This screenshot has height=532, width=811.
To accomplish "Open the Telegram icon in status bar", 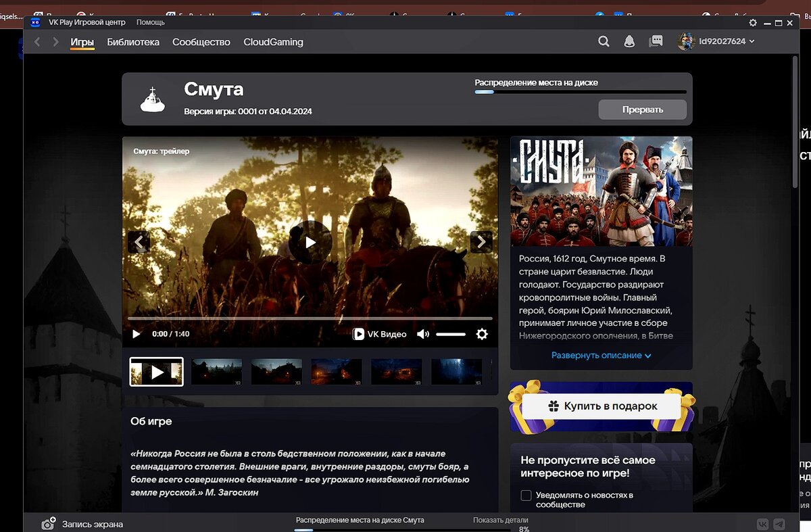I will [x=779, y=524].
